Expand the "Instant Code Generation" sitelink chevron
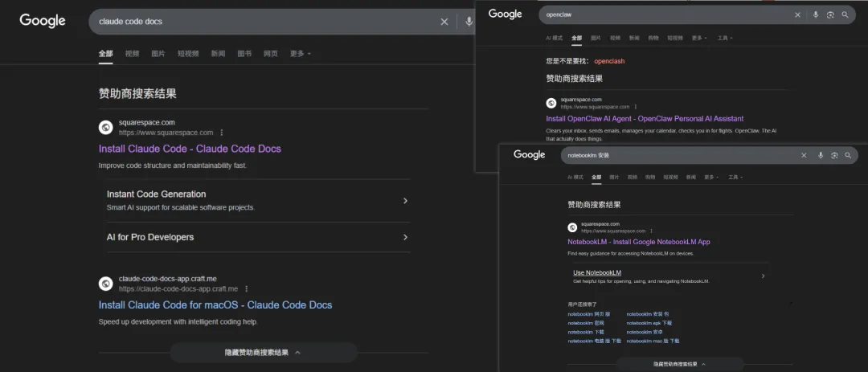This screenshot has width=868, height=372. click(x=405, y=201)
